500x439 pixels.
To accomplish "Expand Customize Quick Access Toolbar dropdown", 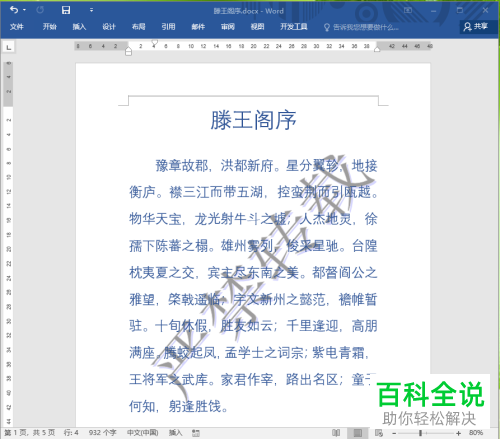I will pyautogui.click(x=91, y=10).
